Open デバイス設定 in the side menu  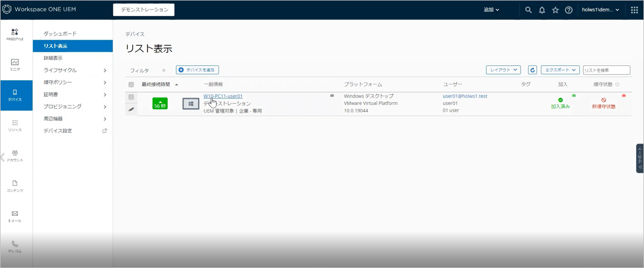(57, 131)
